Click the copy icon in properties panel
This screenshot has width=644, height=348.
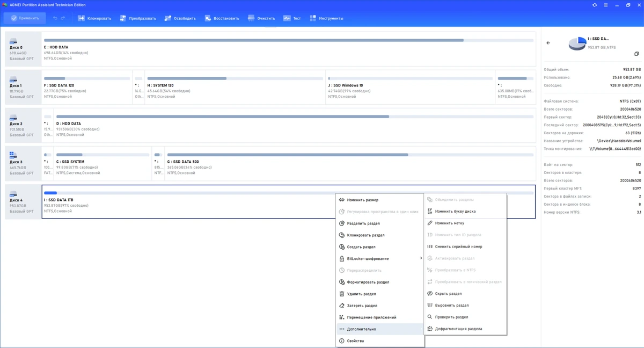[636, 54]
